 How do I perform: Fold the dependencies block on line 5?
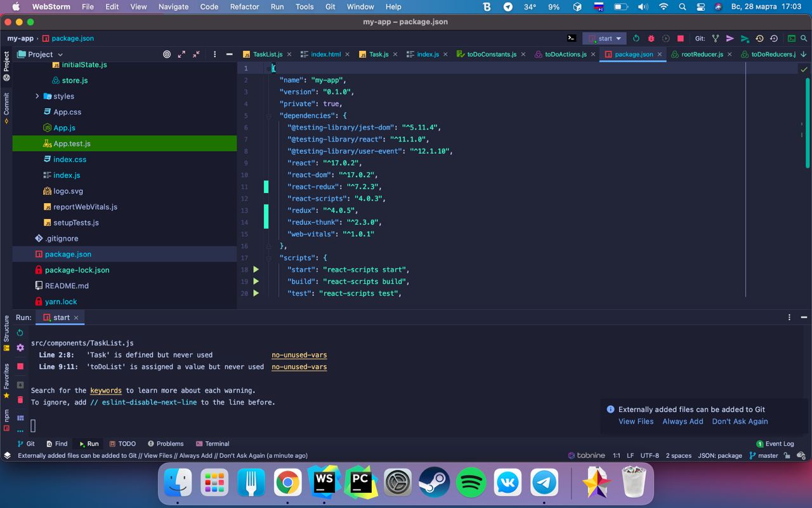click(x=269, y=116)
